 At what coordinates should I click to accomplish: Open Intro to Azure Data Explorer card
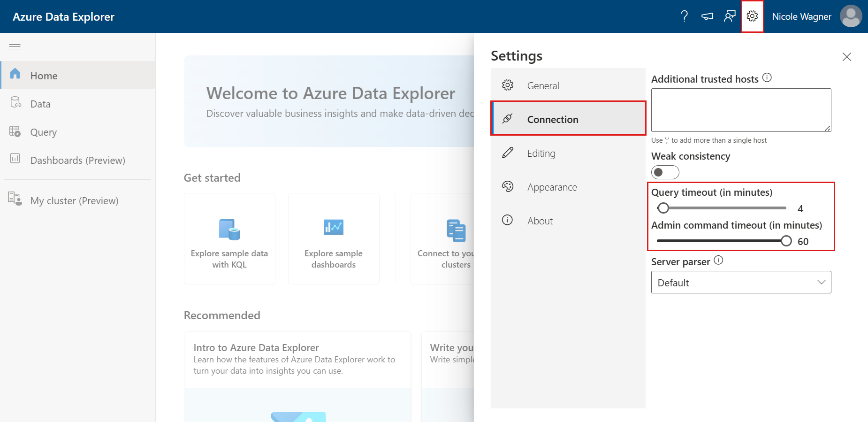pos(297,359)
